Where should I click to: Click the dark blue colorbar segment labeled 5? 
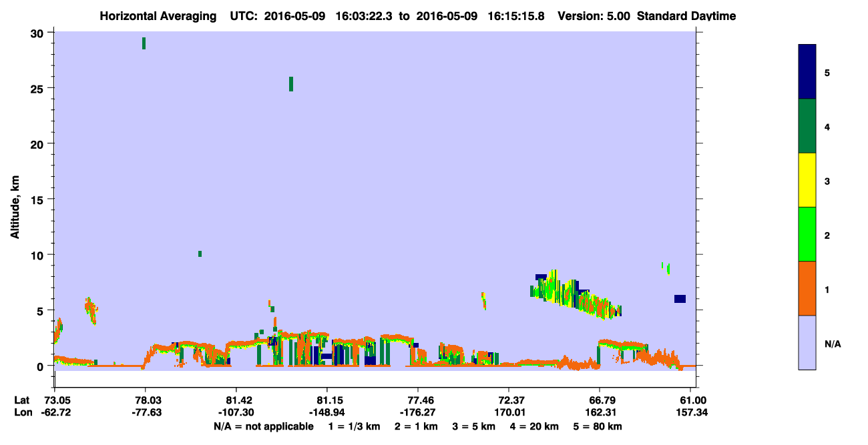(807, 72)
